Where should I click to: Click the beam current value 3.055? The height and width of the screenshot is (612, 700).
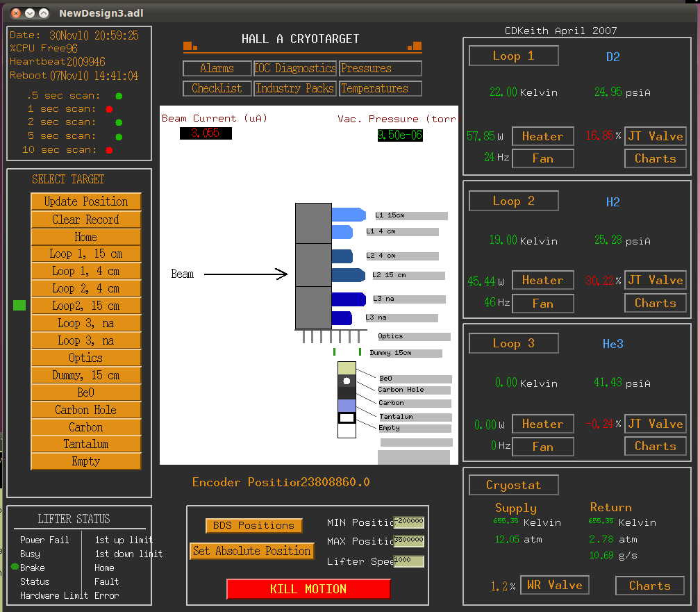pyautogui.click(x=206, y=133)
